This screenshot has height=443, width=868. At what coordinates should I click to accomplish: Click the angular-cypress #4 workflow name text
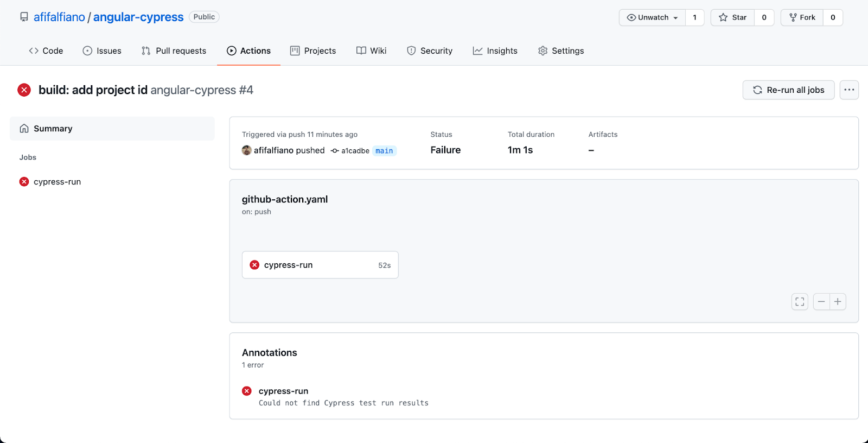coord(202,90)
